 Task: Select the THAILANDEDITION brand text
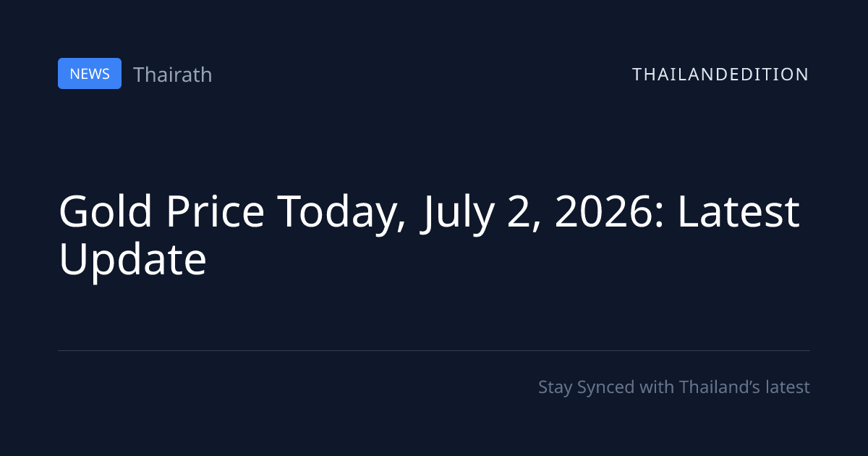click(x=720, y=74)
